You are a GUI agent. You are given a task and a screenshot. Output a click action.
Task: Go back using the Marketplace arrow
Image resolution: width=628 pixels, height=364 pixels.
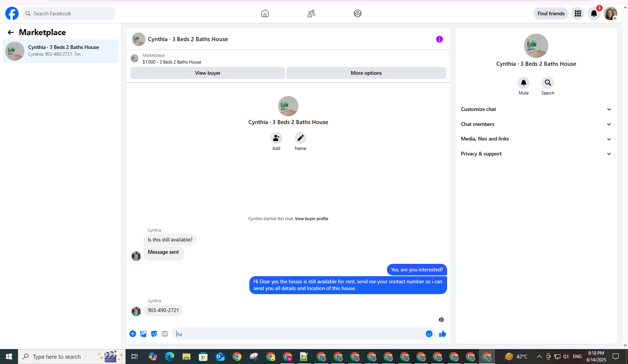point(11,33)
